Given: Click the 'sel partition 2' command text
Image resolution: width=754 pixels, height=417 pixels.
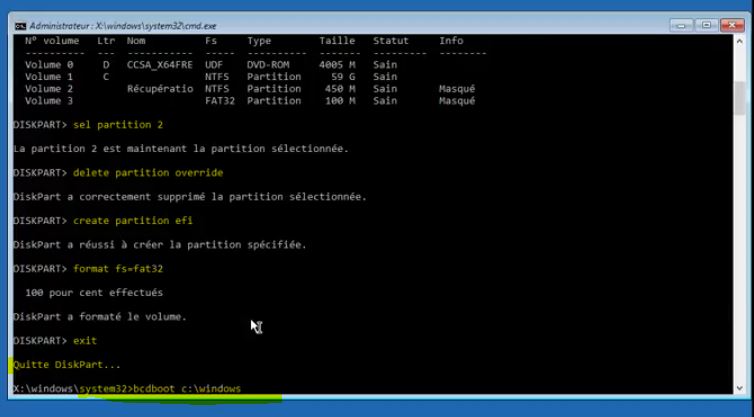Looking at the screenshot, I should point(118,125).
